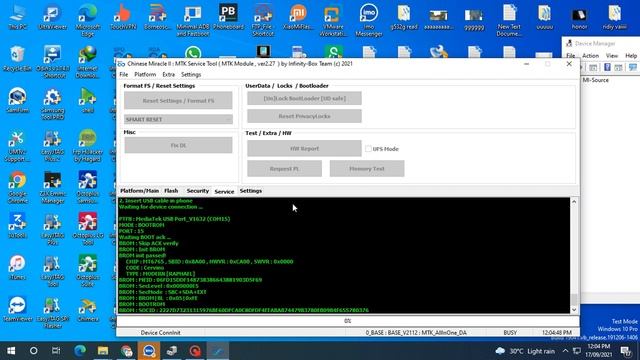Screen dimensions: 640x360
Task: Open the TeamViewer desktop icon
Action: 17,309
